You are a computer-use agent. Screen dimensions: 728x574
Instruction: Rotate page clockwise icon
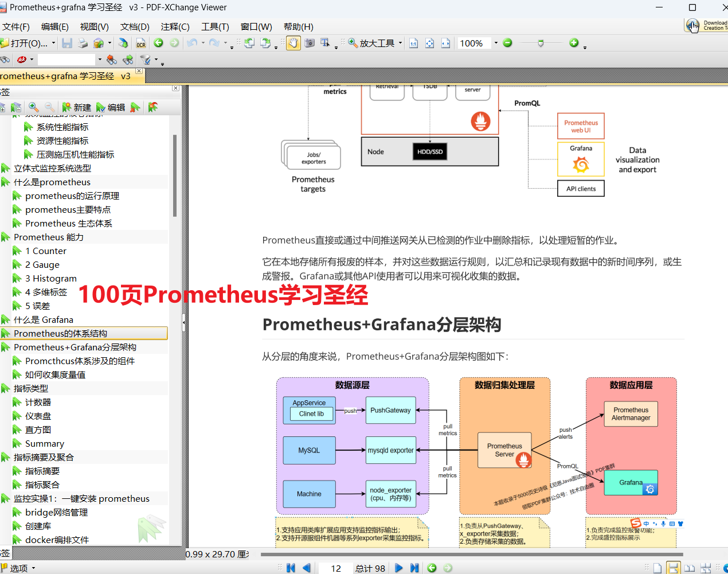(x=265, y=43)
